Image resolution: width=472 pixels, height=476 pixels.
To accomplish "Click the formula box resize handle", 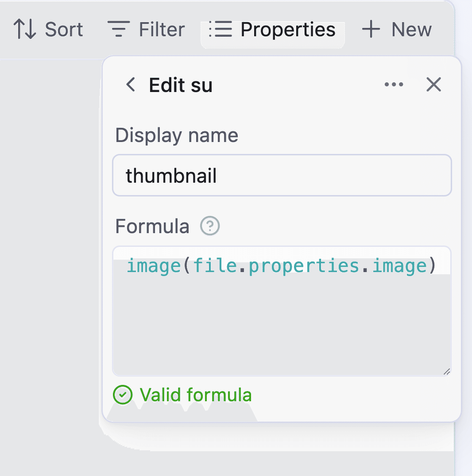I will [446, 372].
